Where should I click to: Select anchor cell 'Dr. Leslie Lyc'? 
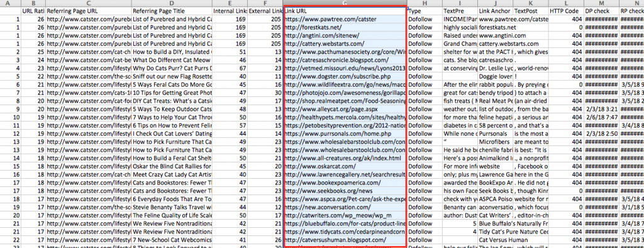pyautogui.click(x=495, y=68)
